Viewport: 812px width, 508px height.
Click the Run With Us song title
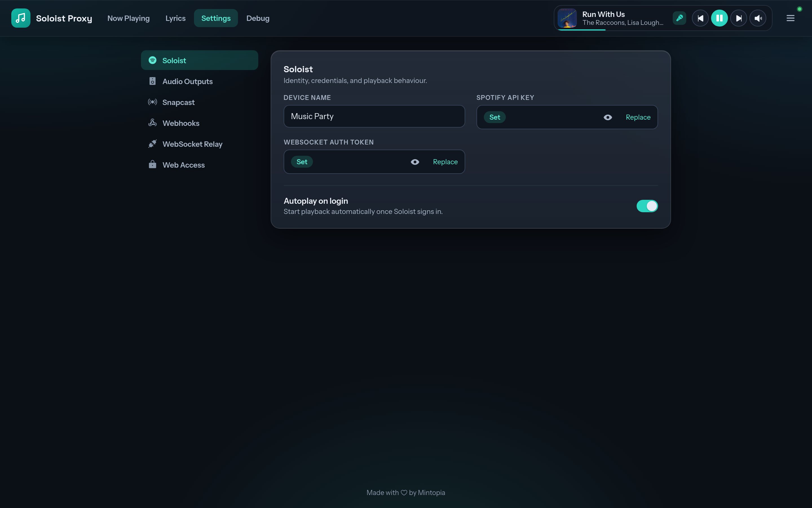point(603,14)
